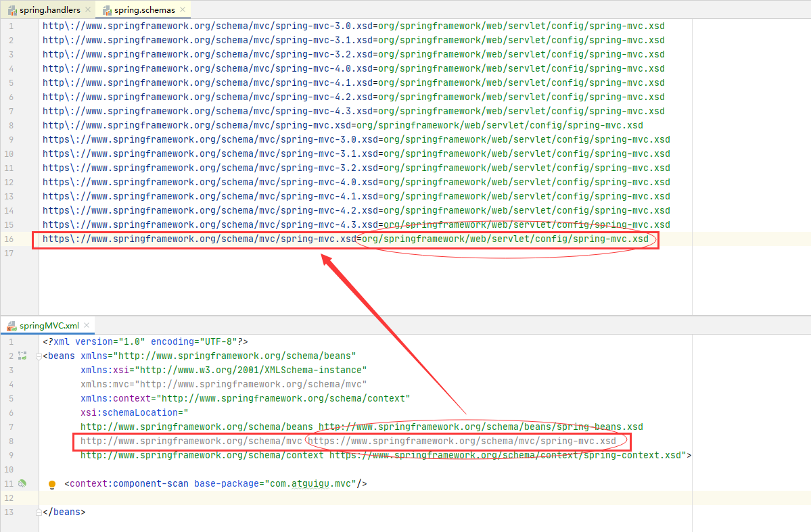Click line number 12 in springMVC.xml gutter
The image size is (811, 532).
tap(9, 498)
